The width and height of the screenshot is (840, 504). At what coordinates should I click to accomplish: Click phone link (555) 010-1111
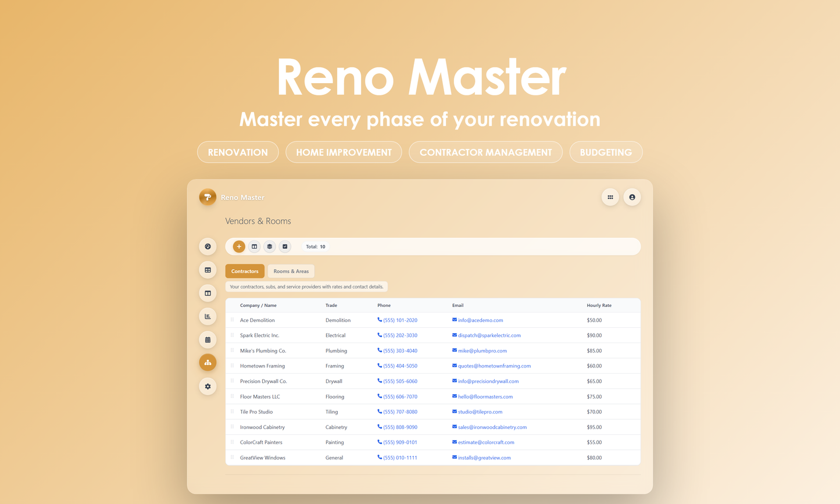coord(398,457)
